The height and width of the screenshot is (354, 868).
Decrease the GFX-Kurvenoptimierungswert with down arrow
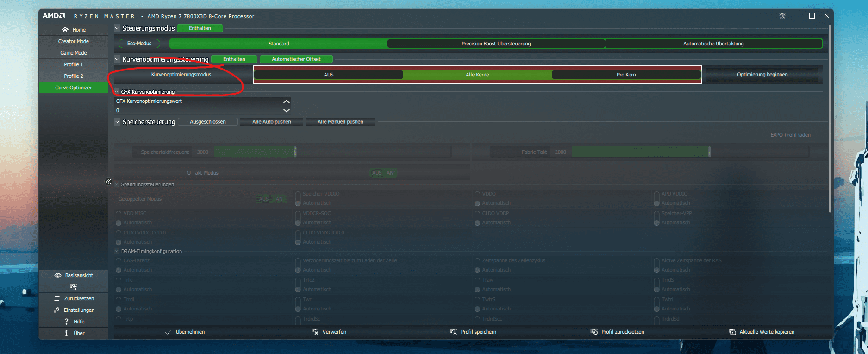pos(287,110)
